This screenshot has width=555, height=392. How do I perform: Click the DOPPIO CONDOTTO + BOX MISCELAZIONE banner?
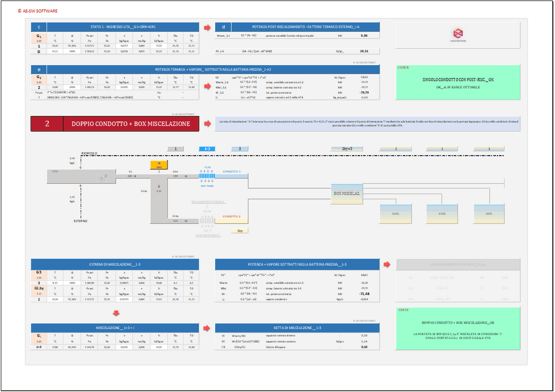coord(115,124)
